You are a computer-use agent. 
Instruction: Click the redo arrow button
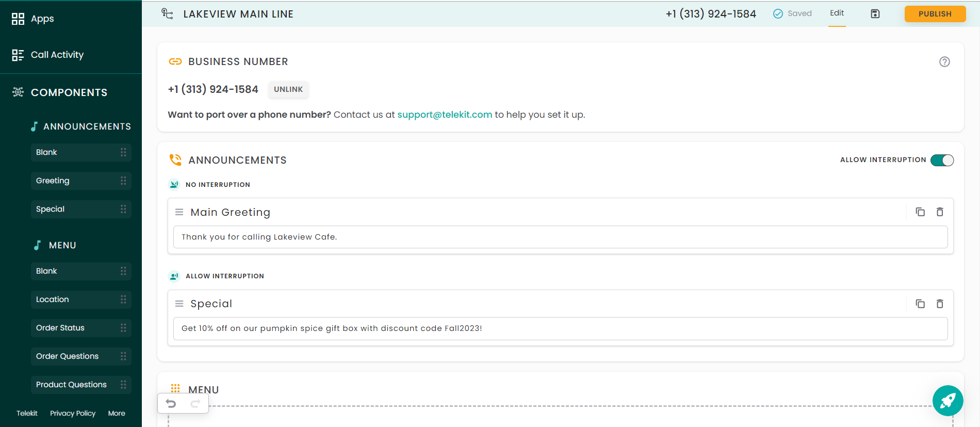pyautogui.click(x=195, y=404)
